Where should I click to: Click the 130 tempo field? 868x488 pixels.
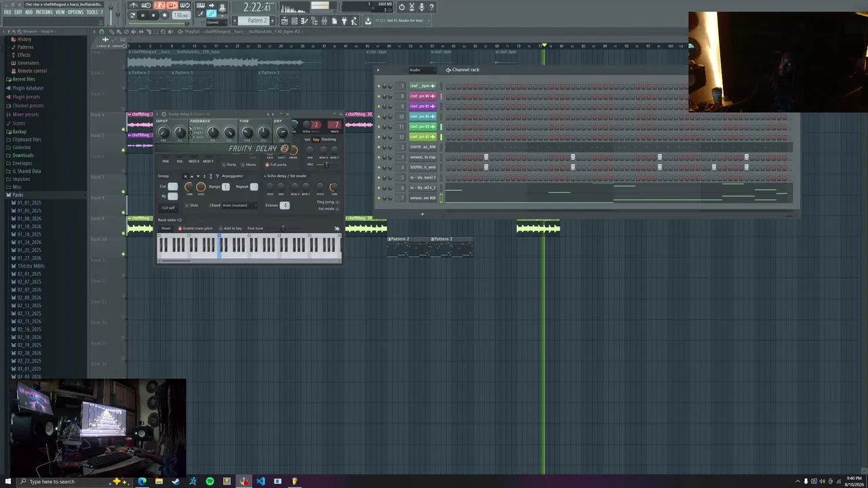(x=182, y=16)
